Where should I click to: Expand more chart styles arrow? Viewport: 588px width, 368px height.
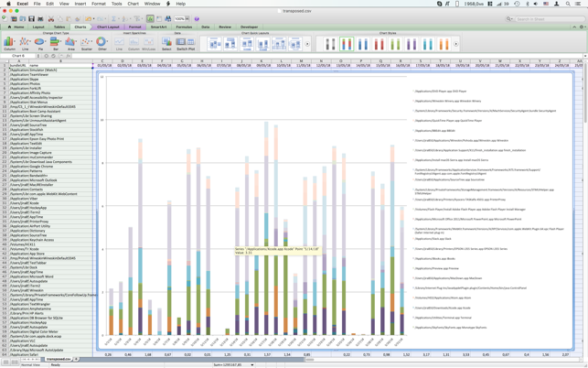456,44
